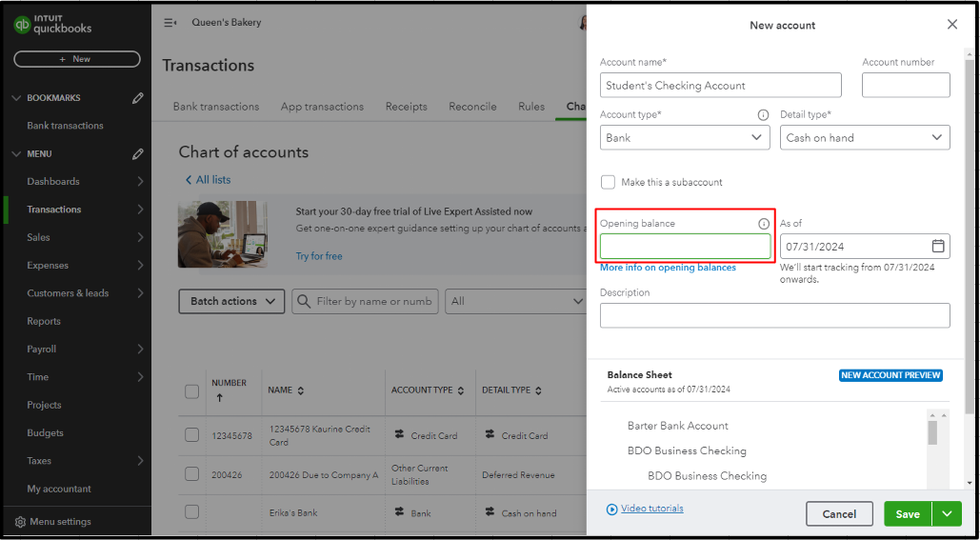
Task: Click the search magnifier in filter box
Action: pos(304,301)
